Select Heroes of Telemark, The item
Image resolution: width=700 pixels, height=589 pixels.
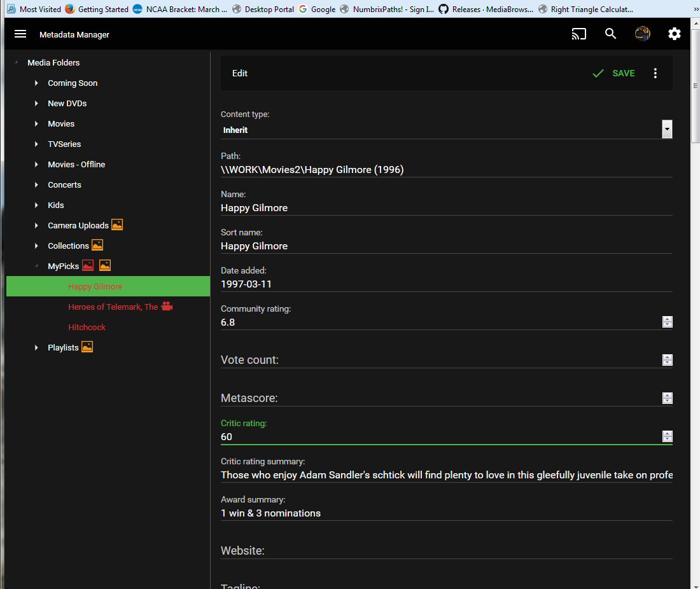[x=113, y=307]
